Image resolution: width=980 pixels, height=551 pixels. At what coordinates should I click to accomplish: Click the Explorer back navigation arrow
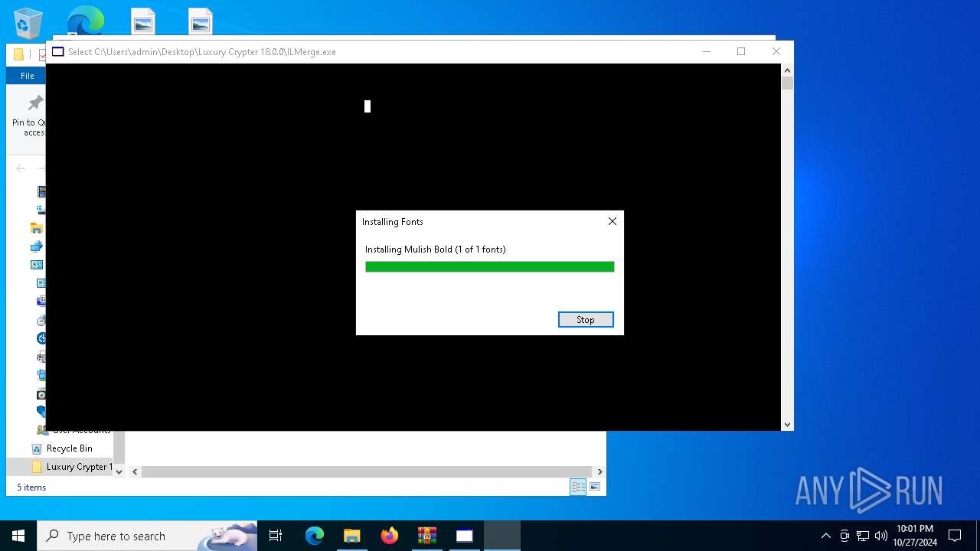tap(21, 168)
